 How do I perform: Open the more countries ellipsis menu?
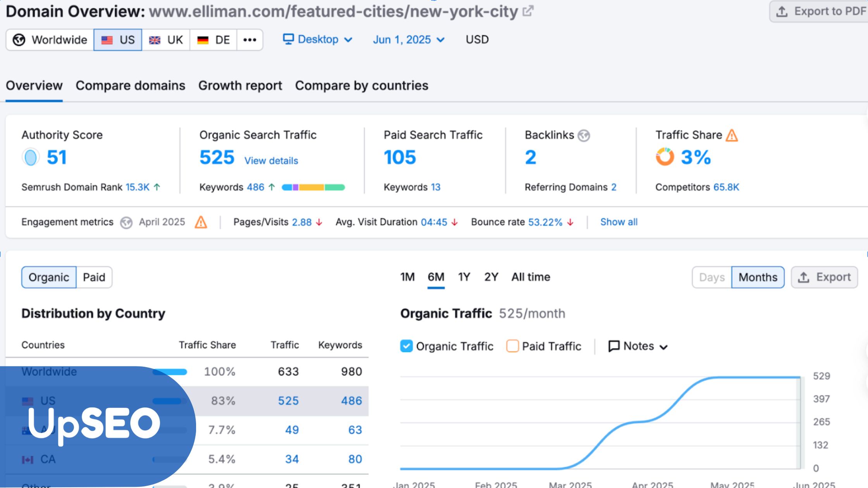click(x=250, y=40)
